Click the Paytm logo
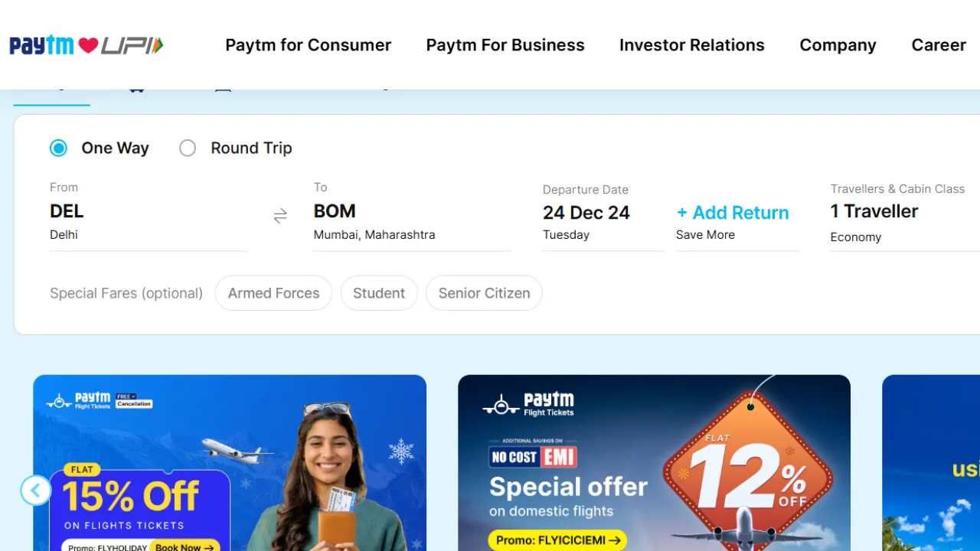This screenshot has width=980, height=551. coord(41,44)
